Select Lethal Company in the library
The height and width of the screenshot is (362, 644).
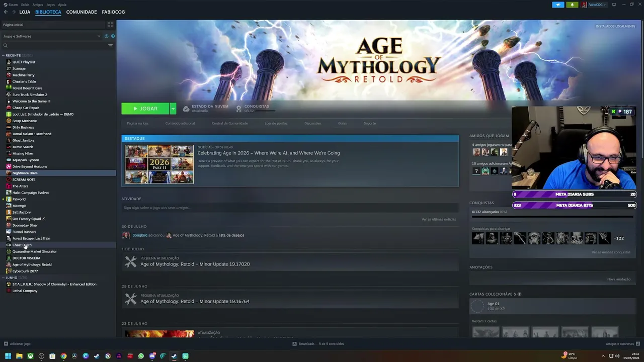pyautogui.click(x=25, y=291)
